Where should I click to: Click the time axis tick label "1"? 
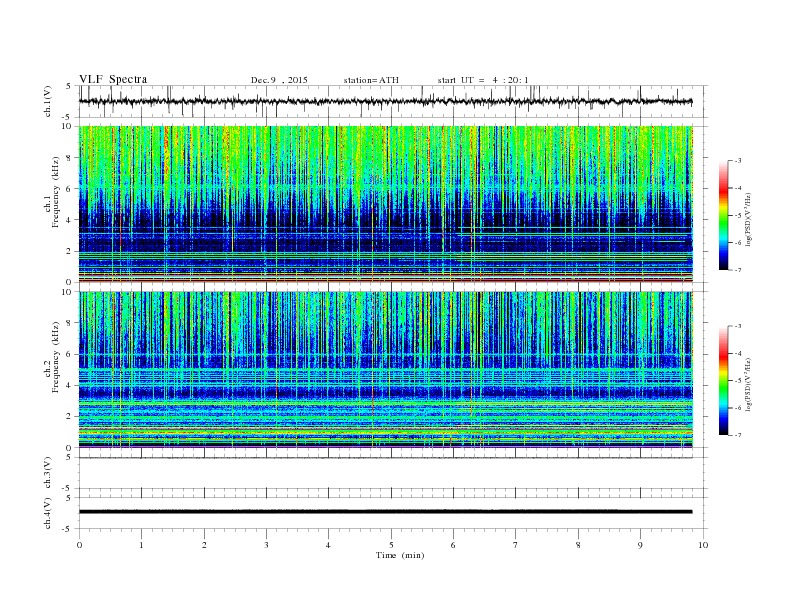pos(141,545)
